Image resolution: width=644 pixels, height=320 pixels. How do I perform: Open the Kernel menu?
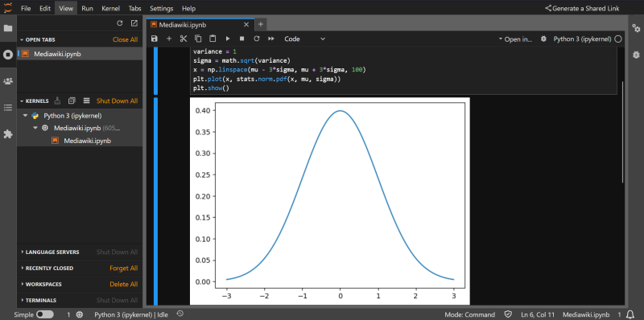[x=111, y=8]
